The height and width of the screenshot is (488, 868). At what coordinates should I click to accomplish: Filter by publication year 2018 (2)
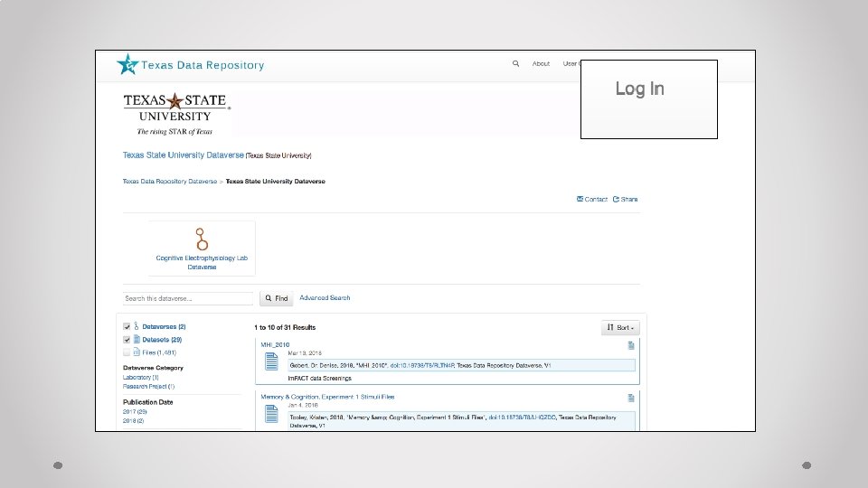click(133, 420)
